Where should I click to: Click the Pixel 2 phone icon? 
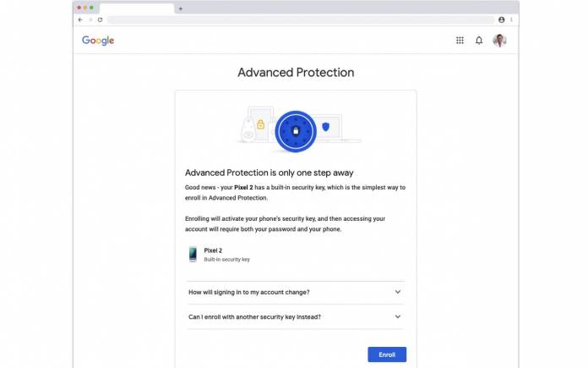pyautogui.click(x=193, y=255)
